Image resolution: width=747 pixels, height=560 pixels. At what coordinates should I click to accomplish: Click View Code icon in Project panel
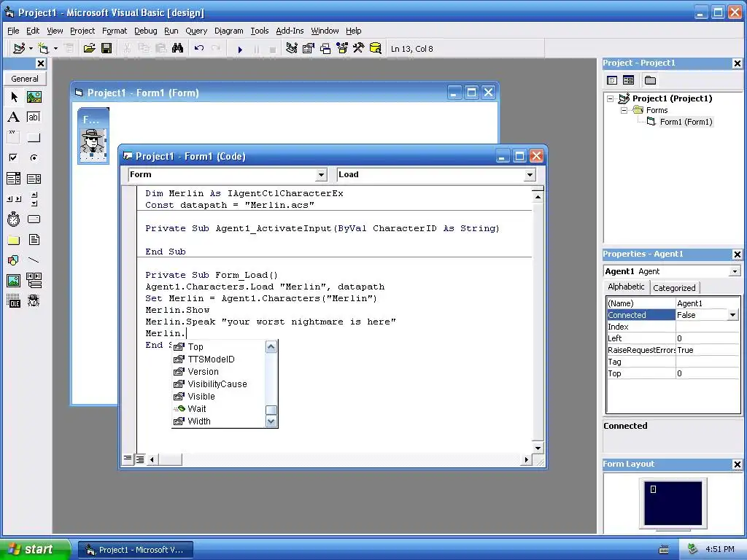[x=612, y=80]
